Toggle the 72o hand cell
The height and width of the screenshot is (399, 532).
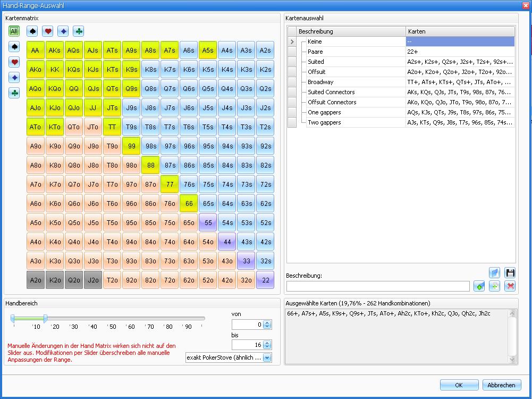(170, 280)
